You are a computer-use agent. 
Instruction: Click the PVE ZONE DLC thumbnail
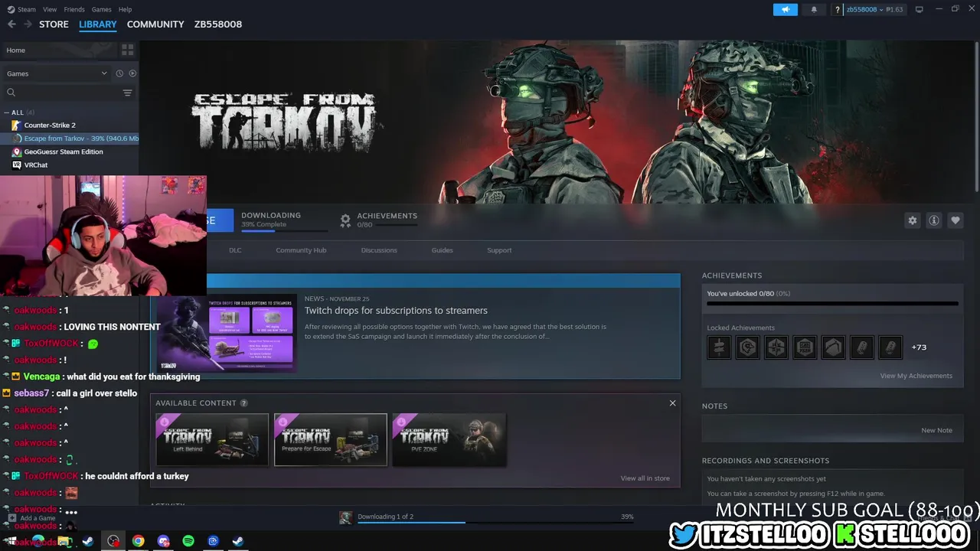[449, 439]
